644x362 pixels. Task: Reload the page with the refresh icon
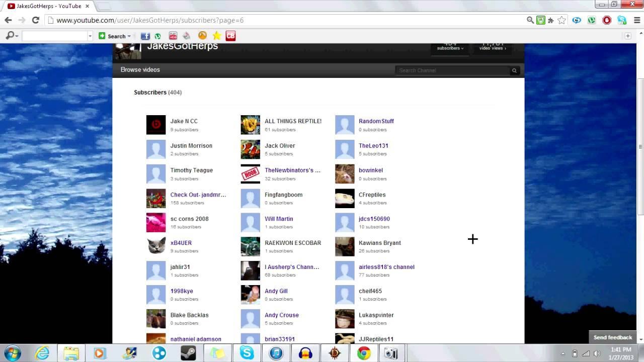point(35,20)
